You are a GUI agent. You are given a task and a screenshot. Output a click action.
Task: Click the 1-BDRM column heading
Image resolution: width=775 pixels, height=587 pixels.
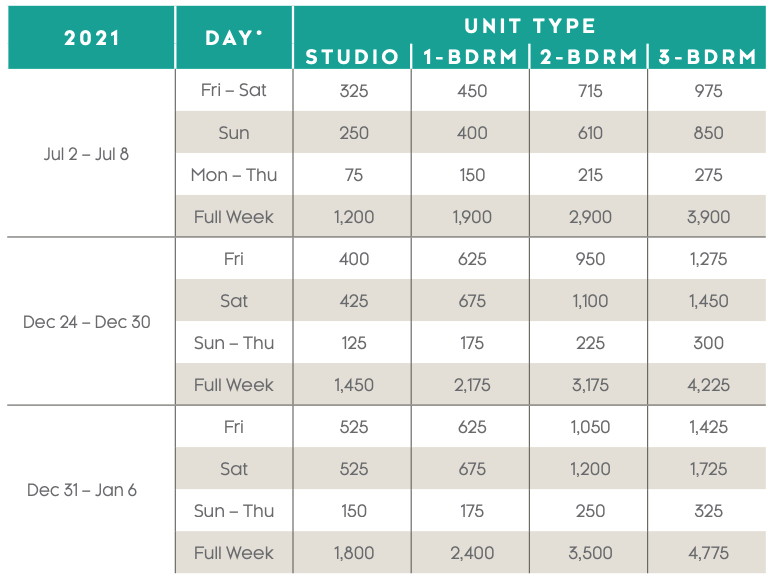pyautogui.click(x=471, y=57)
